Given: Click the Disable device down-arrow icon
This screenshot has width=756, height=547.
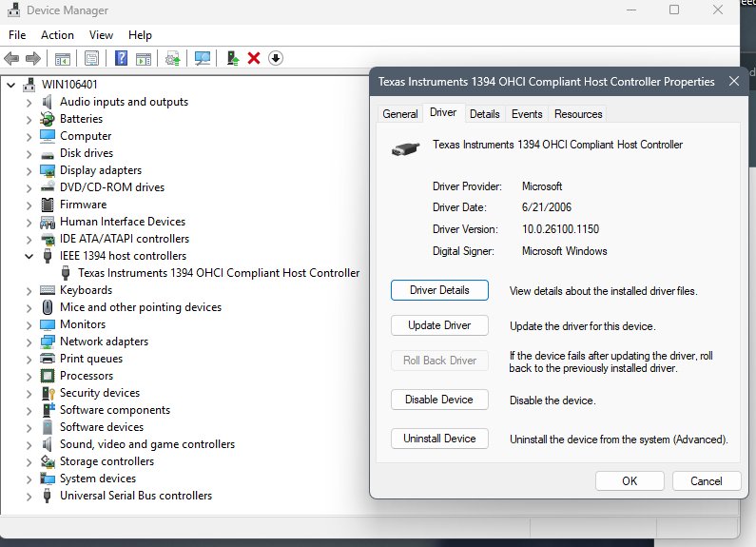Looking at the screenshot, I should coord(276,59).
